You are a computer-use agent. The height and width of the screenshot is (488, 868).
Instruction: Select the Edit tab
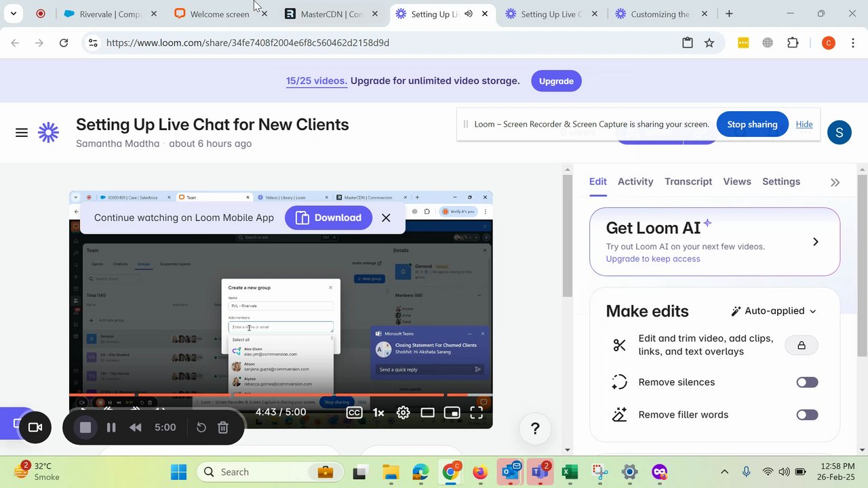(x=598, y=182)
